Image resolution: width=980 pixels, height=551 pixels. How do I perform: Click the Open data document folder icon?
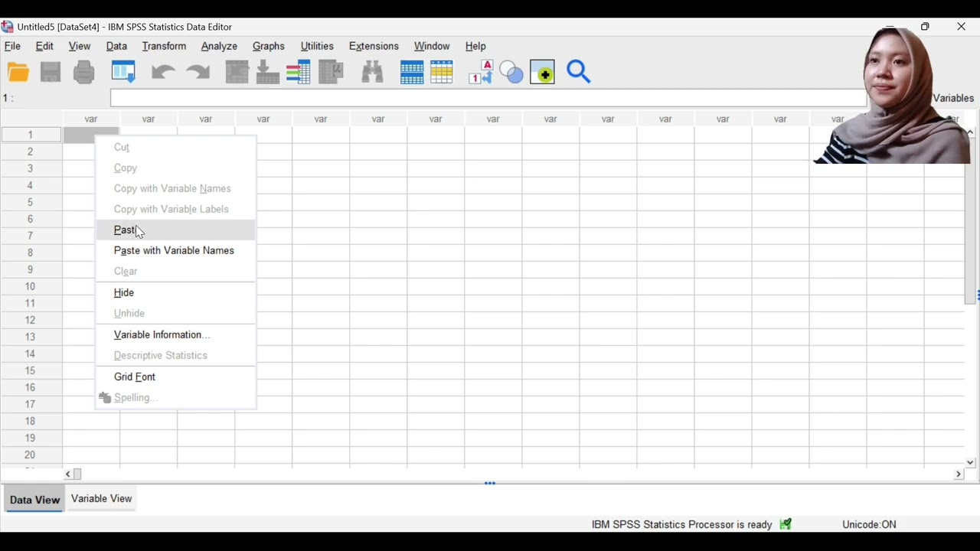pos(18,73)
